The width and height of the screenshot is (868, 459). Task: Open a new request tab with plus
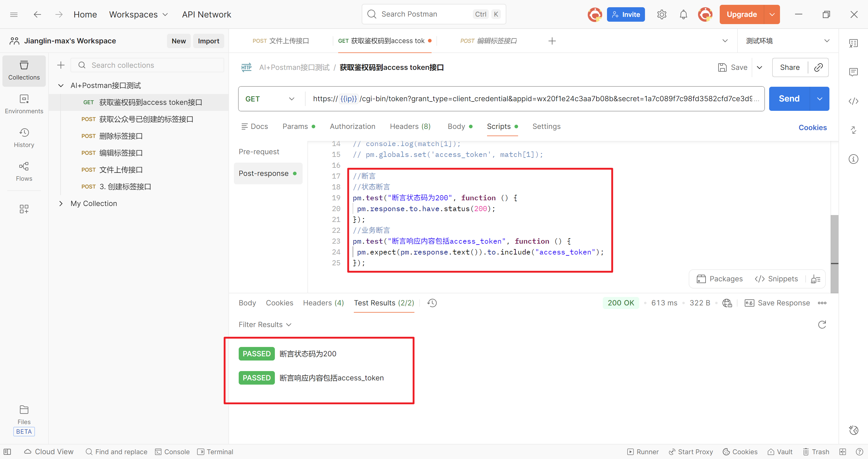552,41
